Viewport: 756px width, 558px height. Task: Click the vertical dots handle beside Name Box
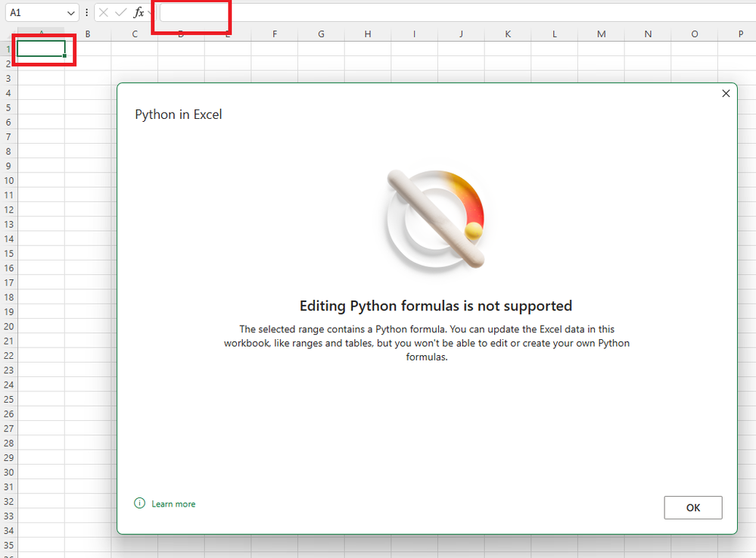click(87, 13)
